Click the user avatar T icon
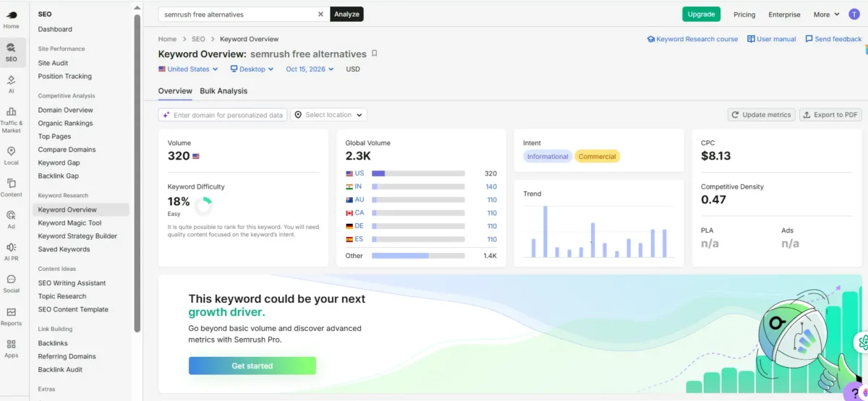868x401 pixels. [x=854, y=14]
